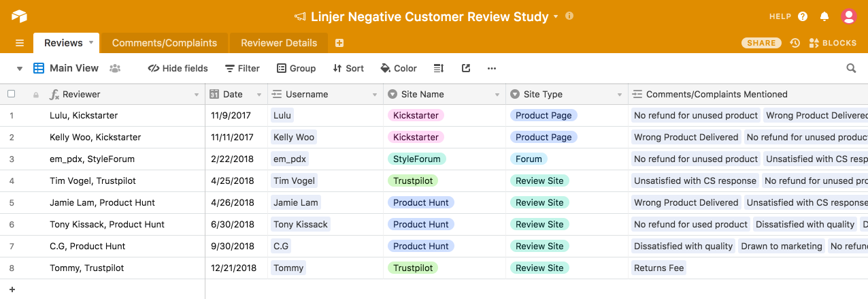Screen dimensions: 868x299
Task: Open more options ellipsis in toolbar
Action: (492, 68)
